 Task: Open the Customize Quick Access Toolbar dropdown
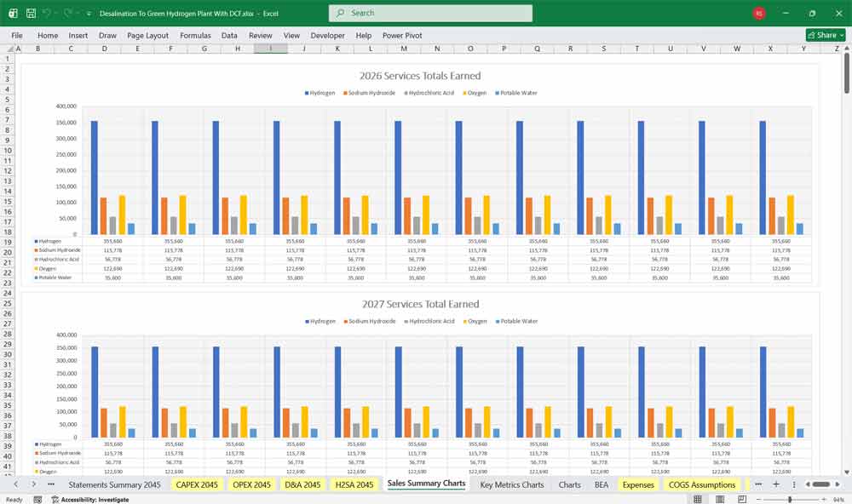click(88, 14)
